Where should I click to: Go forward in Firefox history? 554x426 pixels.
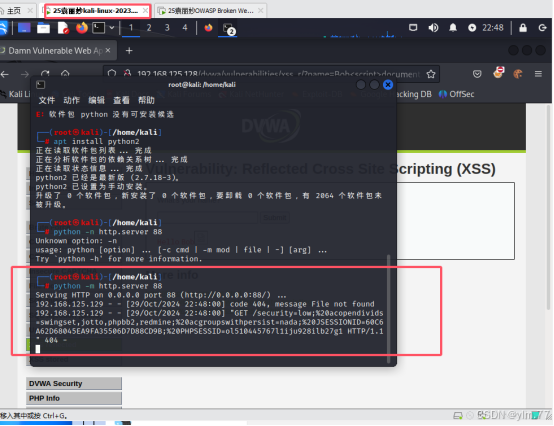(x=25, y=74)
